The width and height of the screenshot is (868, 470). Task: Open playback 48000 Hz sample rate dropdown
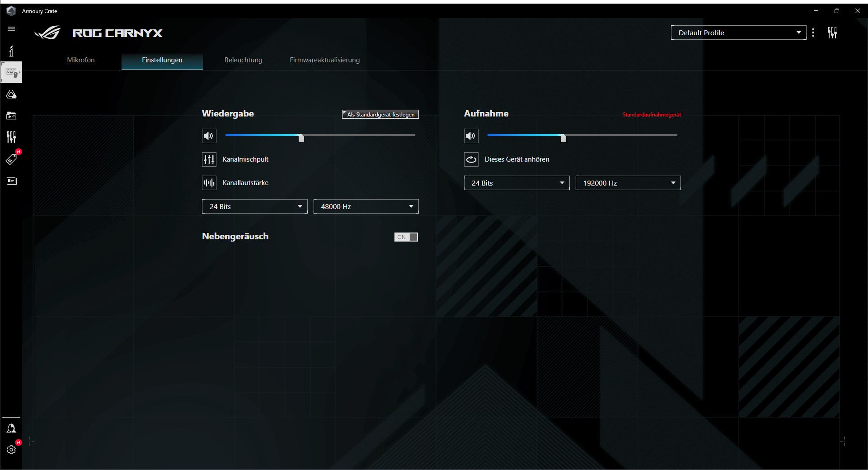pos(366,206)
